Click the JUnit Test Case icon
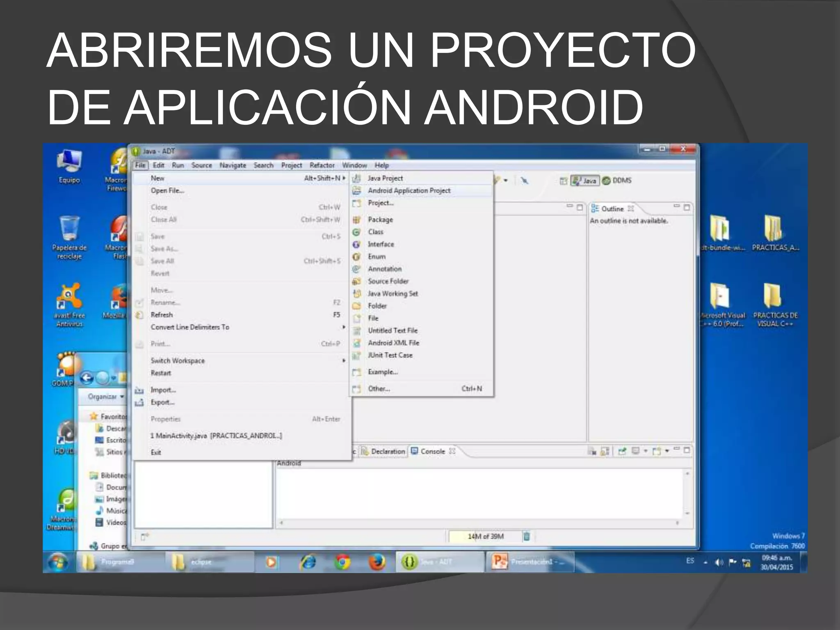 (x=357, y=355)
